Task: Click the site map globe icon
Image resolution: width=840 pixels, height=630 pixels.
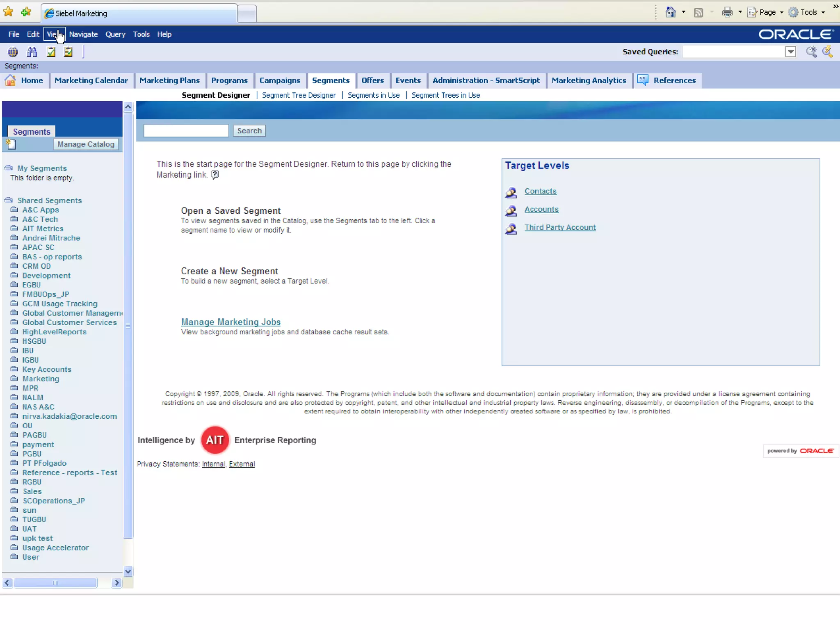Action: point(13,52)
